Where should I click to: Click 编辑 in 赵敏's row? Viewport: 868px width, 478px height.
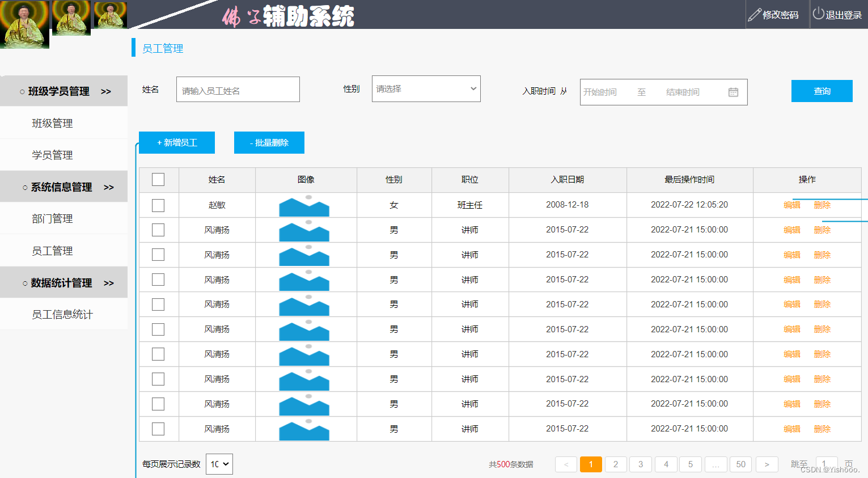(x=792, y=205)
